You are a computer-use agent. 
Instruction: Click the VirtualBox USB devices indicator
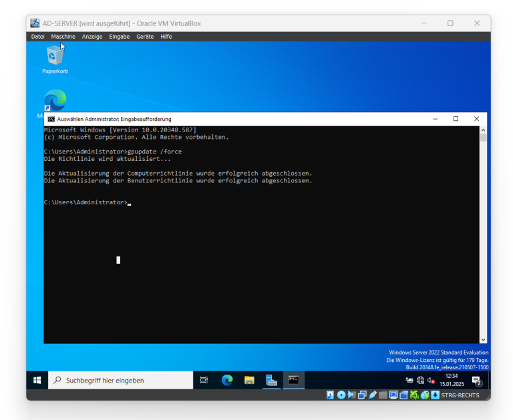click(373, 395)
